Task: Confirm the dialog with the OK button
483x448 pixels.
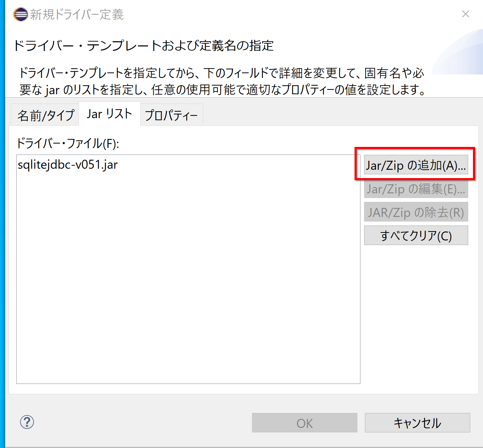Action: pos(304,423)
